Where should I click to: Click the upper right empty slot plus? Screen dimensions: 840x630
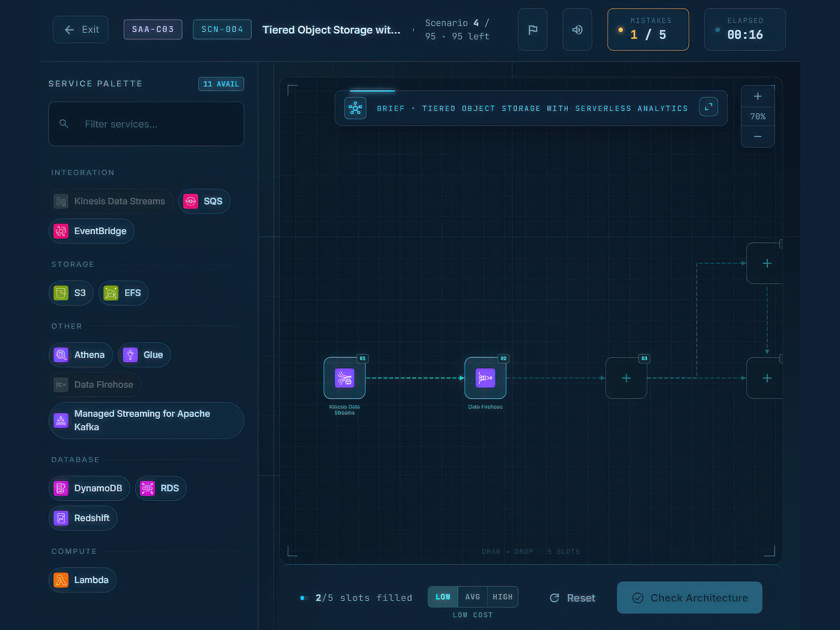pos(767,263)
